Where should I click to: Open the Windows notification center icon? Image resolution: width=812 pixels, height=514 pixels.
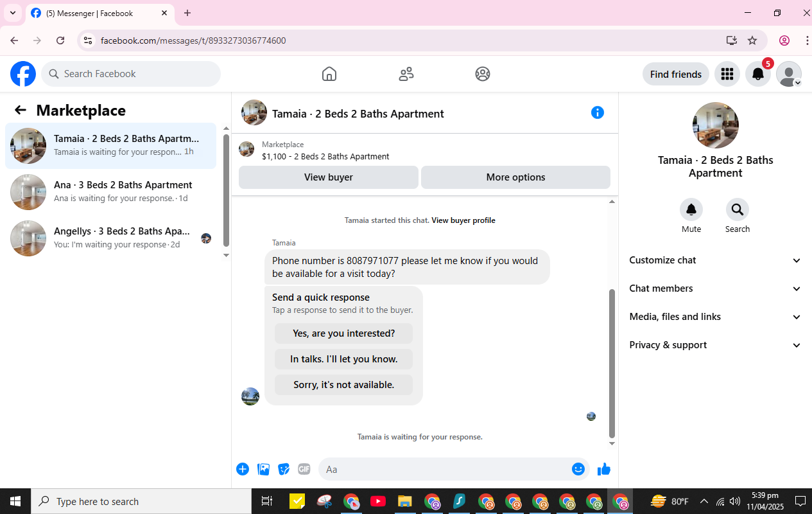coord(800,501)
